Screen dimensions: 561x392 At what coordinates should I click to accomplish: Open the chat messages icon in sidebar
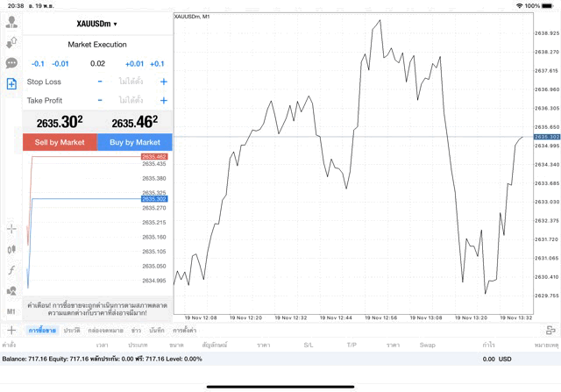[11, 63]
